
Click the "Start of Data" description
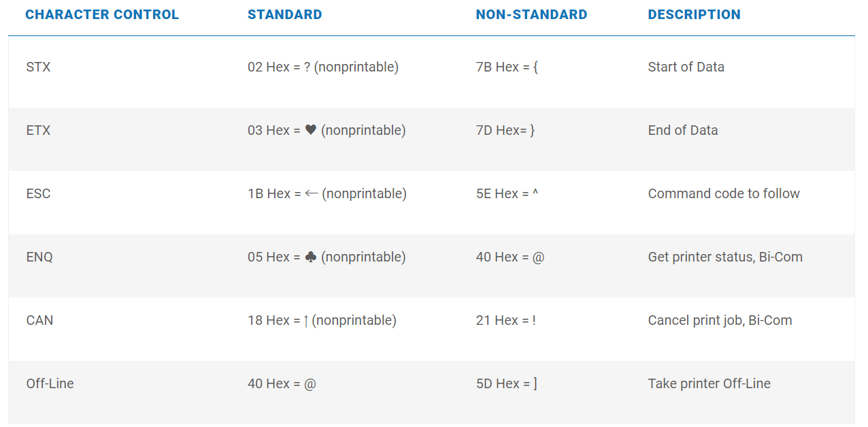686,67
